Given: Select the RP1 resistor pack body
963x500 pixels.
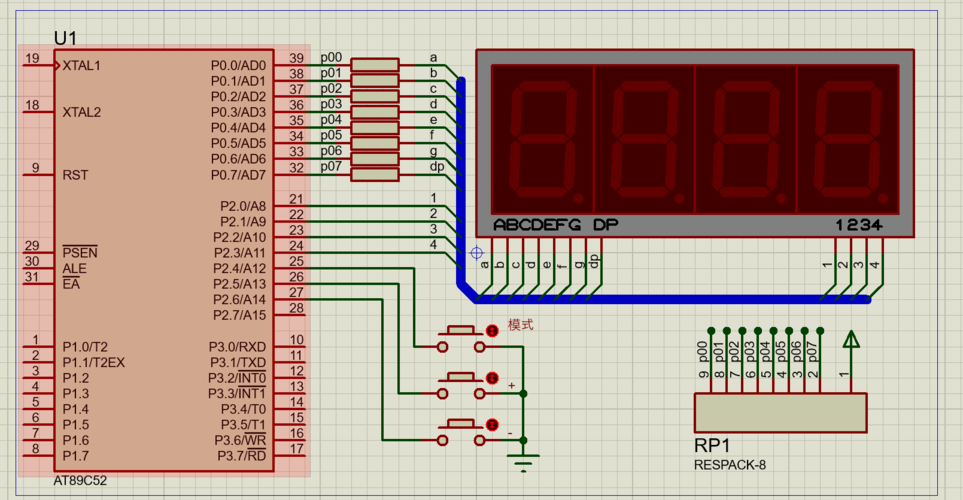Looking at the screenshot, I should click(x=780, y=413).
